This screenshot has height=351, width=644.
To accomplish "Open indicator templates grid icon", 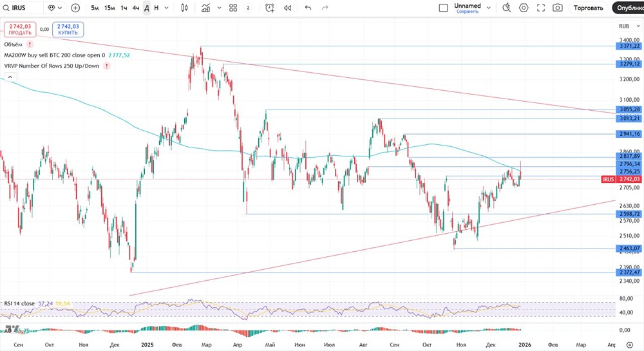I will coord(233,8).
